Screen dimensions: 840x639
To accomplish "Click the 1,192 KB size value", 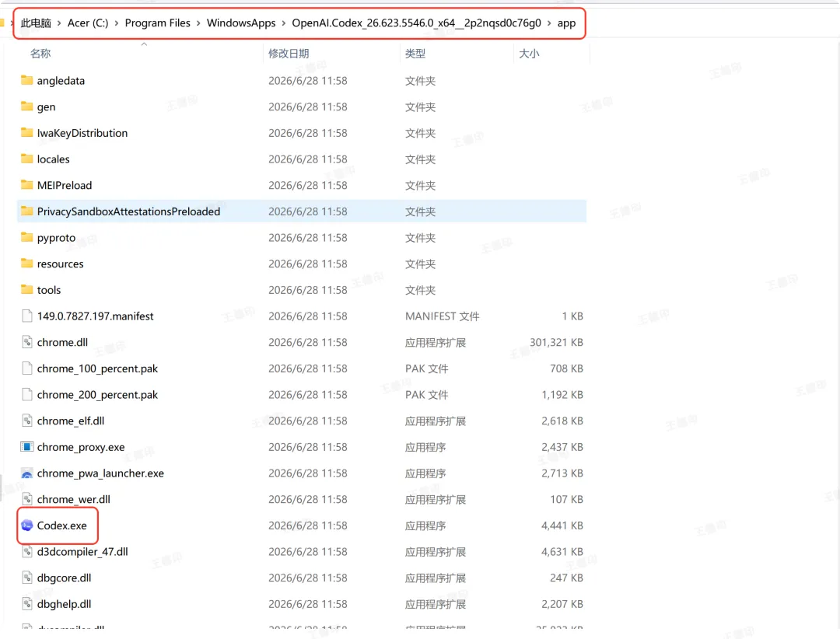I will click(562, 395).
